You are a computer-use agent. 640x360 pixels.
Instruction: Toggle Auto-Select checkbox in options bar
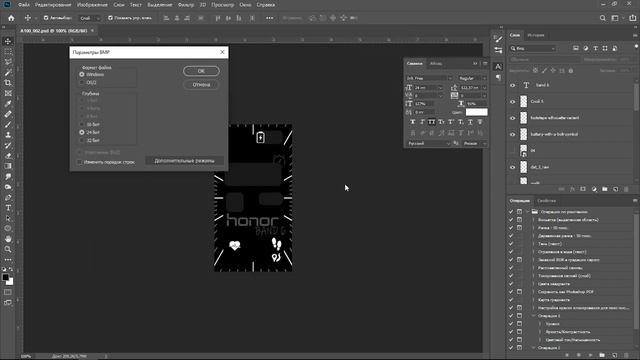(x=46, y=18)
